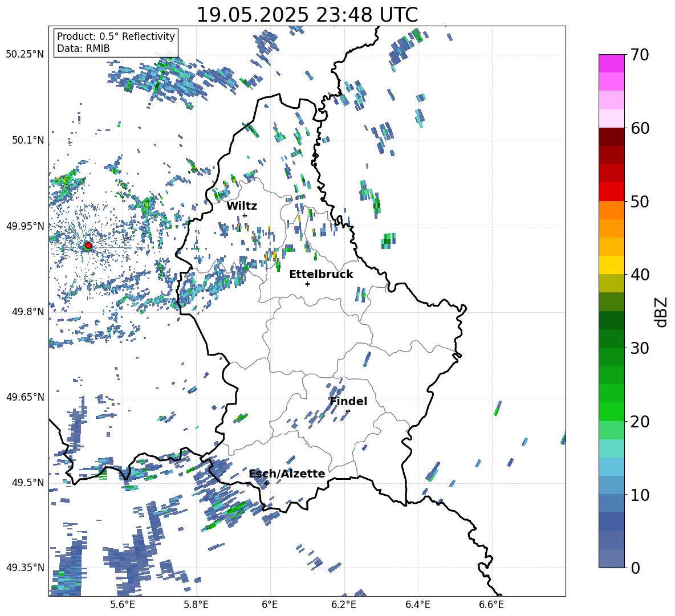
Task: Click the yellow colorbar band near 40
Action: (x=611, y=265)
